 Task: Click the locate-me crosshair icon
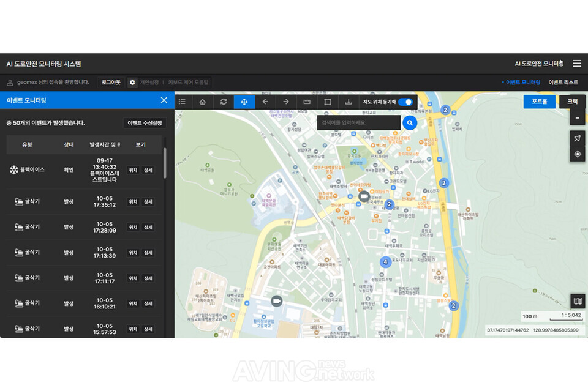577,155
